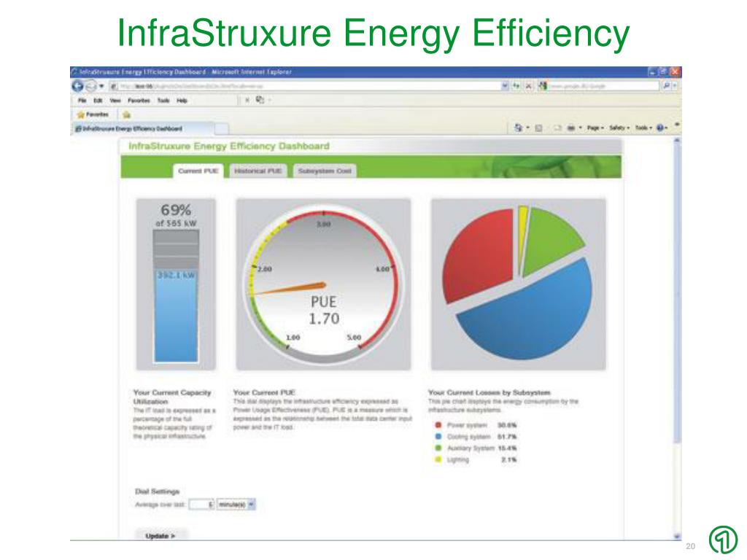Click the 392.1 kW capacity bar
Image resolution: width=747 pixels, height=560 pixels.
[x=176, y=316]
